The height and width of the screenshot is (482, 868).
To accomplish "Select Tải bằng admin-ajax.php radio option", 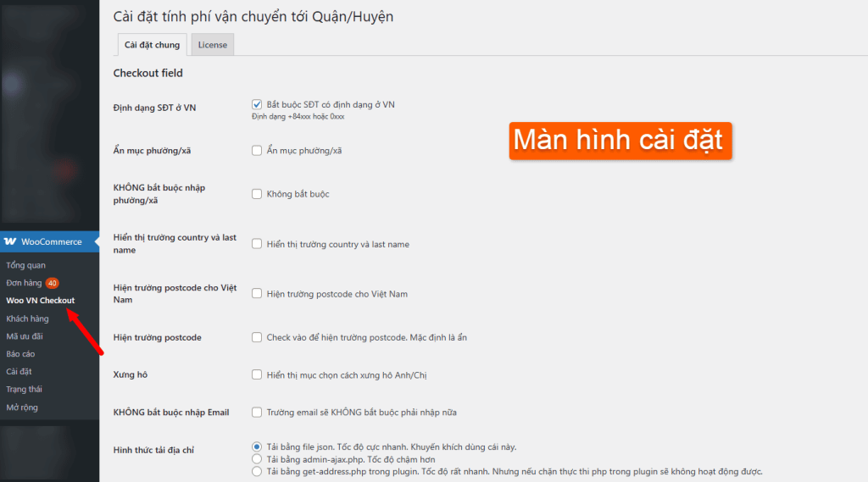I will pyautogui.click(x=257, y=459).
